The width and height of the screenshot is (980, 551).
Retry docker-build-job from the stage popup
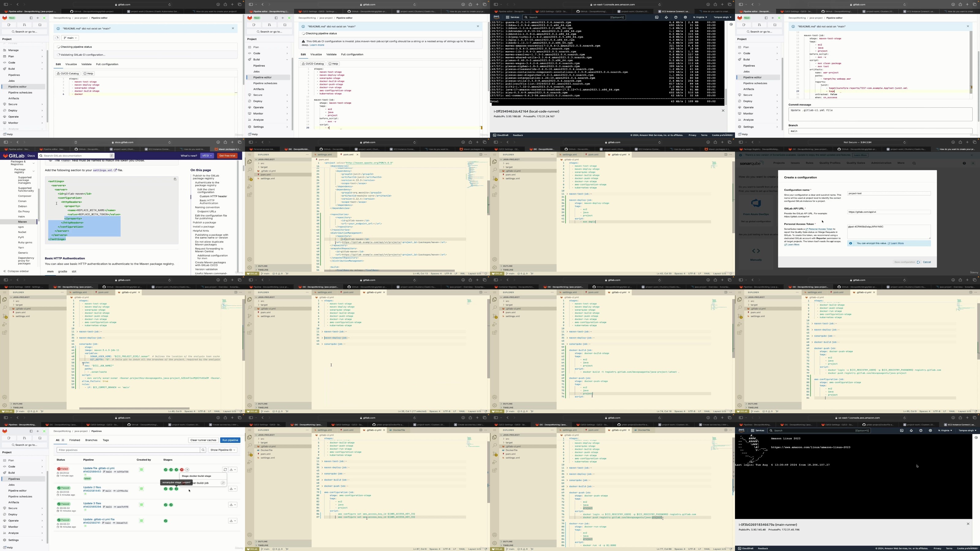(x=223, y=483)
